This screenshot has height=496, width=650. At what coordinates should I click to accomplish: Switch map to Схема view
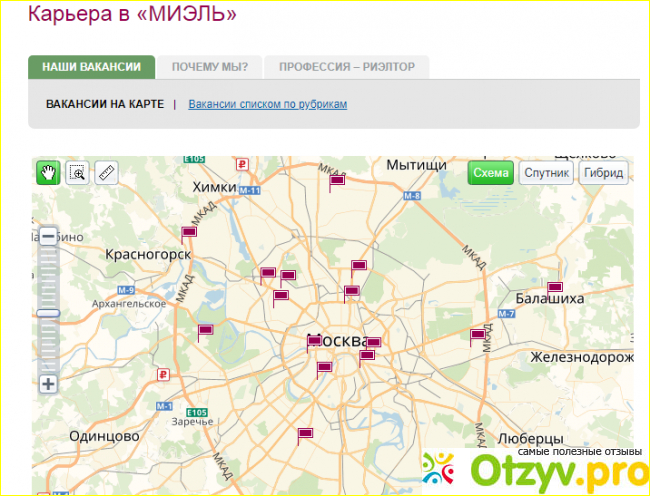[490, 173]
